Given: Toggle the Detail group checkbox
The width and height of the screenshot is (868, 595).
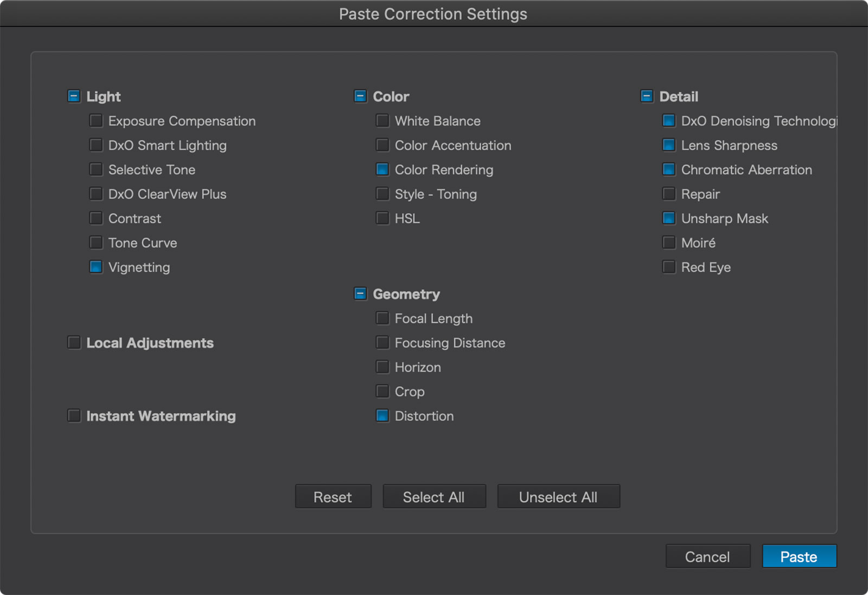Looking at the screenshot, I should pos(647,97).
